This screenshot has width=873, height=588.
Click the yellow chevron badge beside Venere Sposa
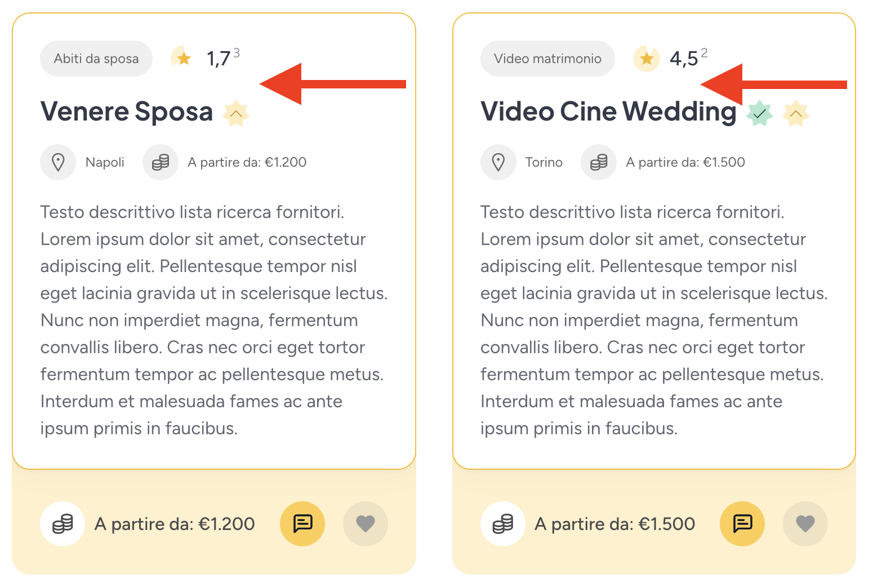236,114
